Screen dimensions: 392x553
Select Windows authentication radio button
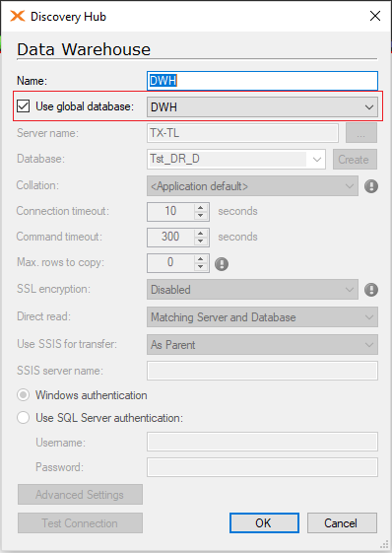pyautogui.click(x=24, y=395)
